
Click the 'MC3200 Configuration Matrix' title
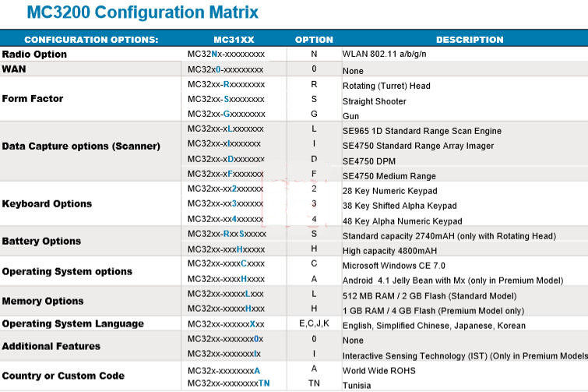pyautogui.click(x=143, y=12)
